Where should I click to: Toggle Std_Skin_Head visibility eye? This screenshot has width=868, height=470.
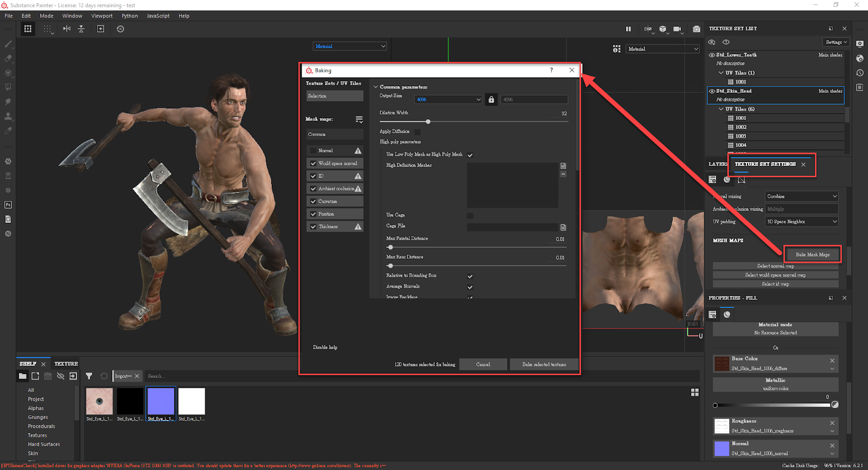[x=712, y=91]
